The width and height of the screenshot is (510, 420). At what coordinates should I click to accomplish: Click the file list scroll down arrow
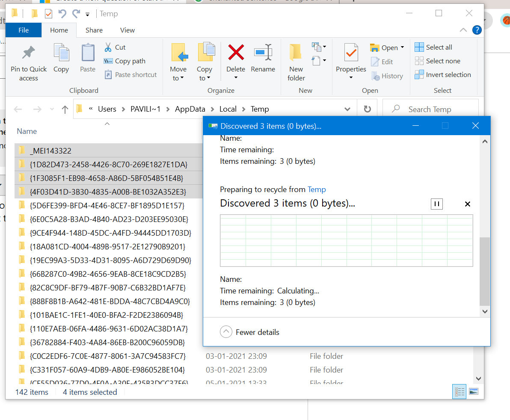click(478, 379)
